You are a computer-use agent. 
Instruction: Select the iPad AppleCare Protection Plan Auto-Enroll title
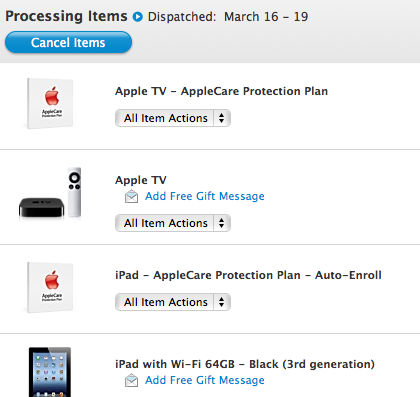pos(248,275)
